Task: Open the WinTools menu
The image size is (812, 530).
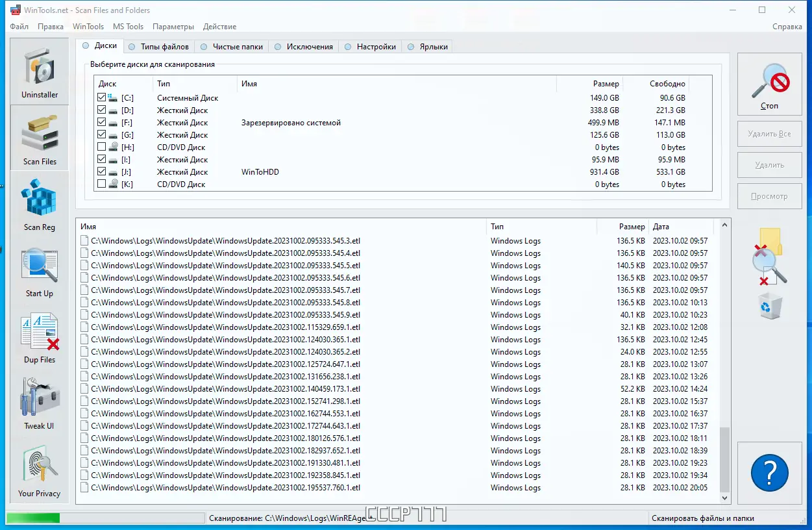Action: coord(88,27)
